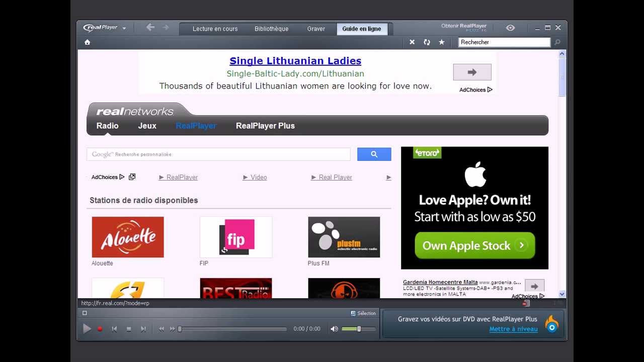Open the RealPlayer logo menu
644x362 pixels.
pos(105,28)
